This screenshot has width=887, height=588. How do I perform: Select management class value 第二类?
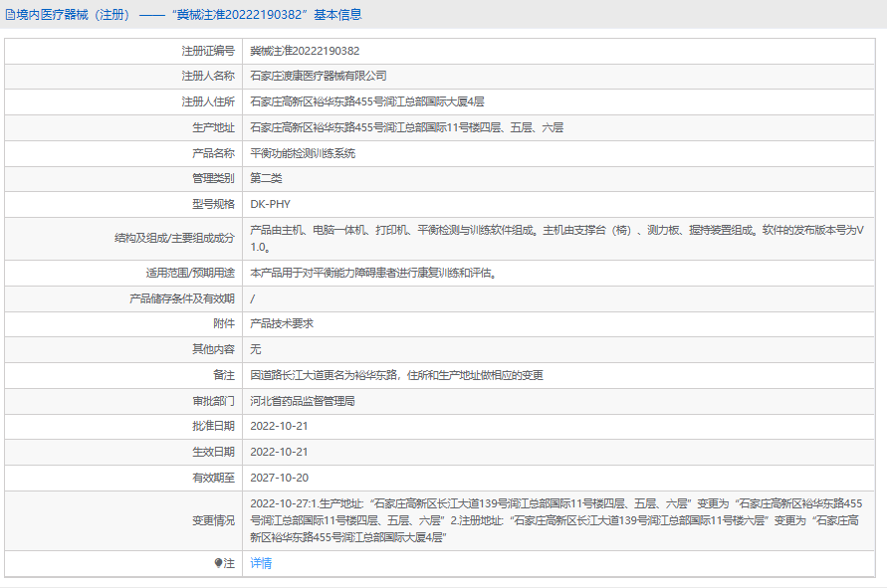[266, 179]
